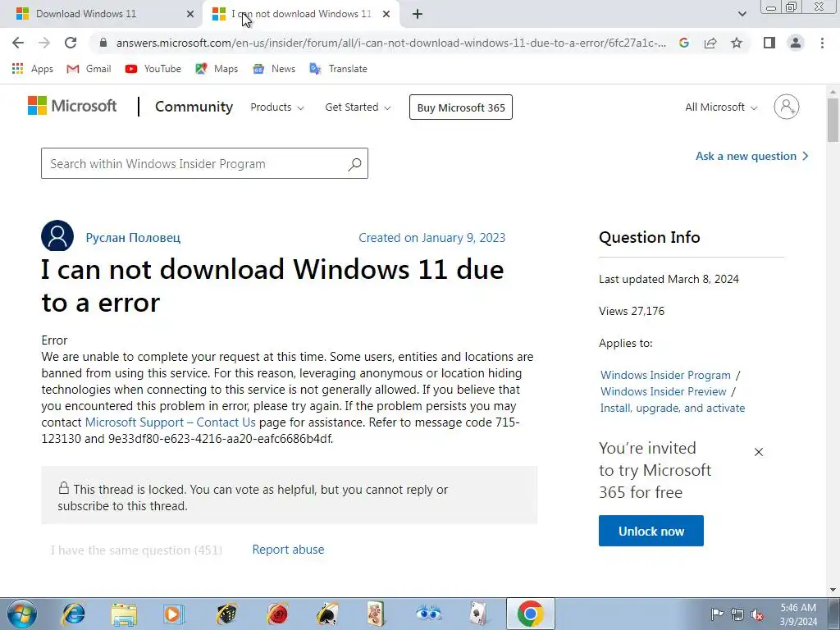Expand the Get Started menu
Screen dimensions: 840x630
tap(358, 107)
